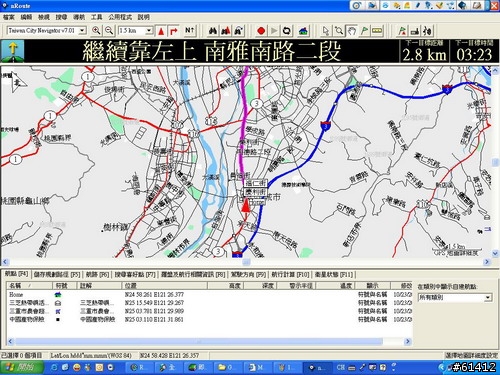Open the 所有類別 category dropdown

(x=488, y=297)
